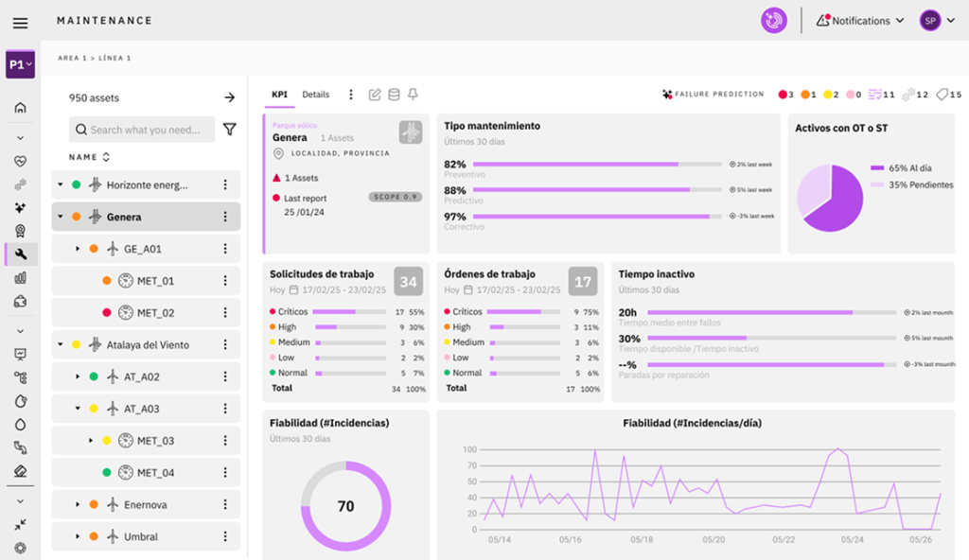Image resolution: width=969 pixels, height=560 pixels.
Task: Click the purple 65% Al día legend swatch
Action: click(876, 167)
